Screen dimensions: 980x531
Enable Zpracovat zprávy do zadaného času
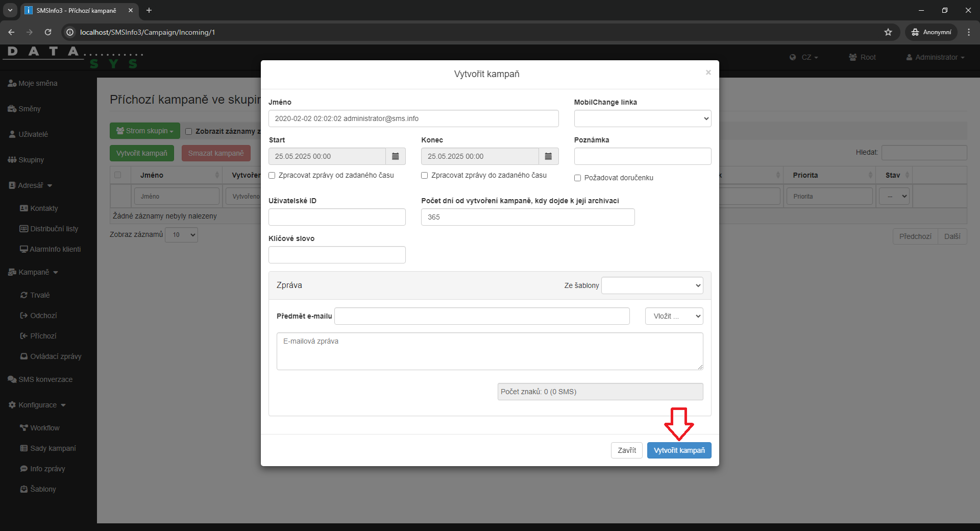click(424, 176)
